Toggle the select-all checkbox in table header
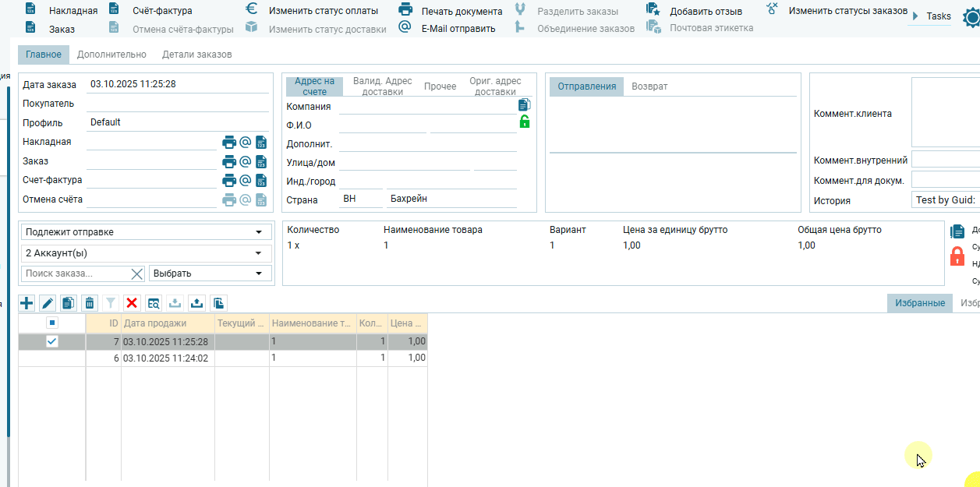980x487 pixels. tap(52, 323)
